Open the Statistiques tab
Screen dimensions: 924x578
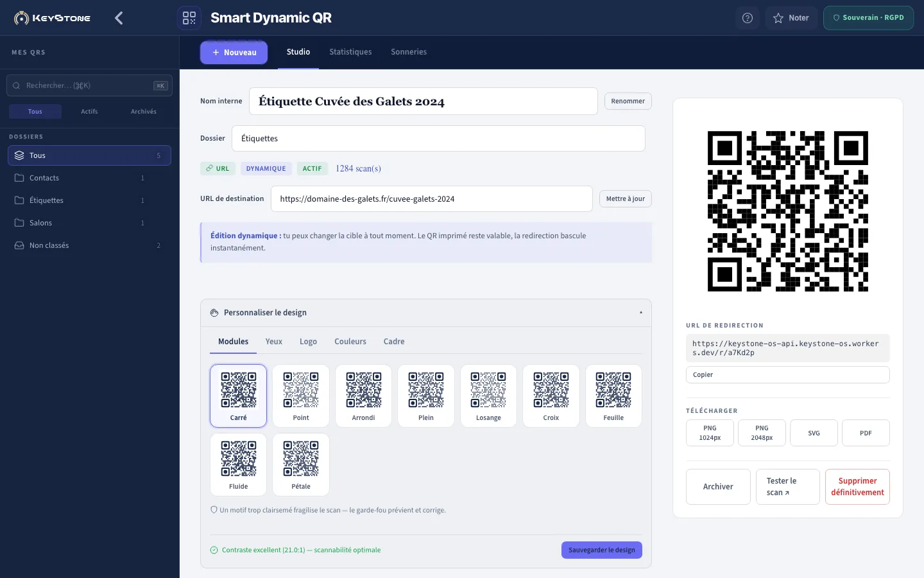point(350,52)
